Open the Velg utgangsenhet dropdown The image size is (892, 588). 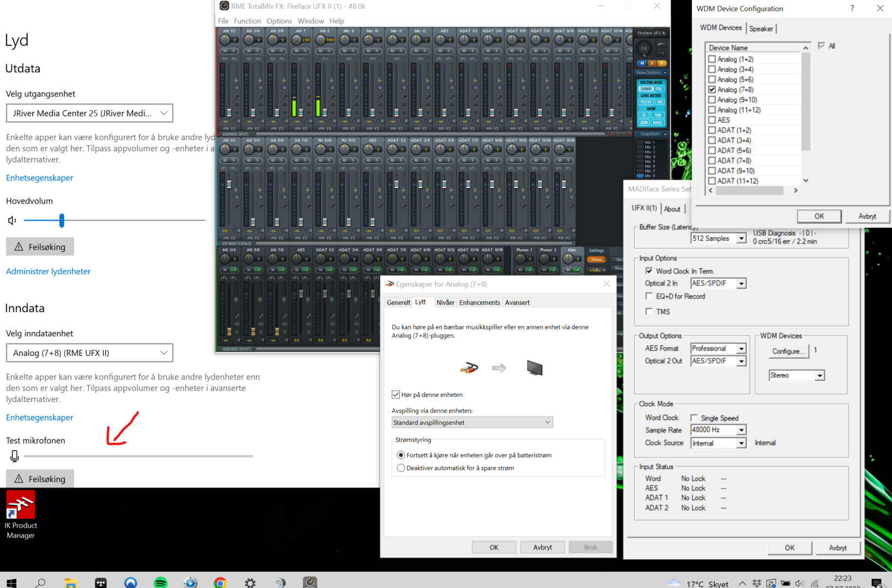click(89, 113)
